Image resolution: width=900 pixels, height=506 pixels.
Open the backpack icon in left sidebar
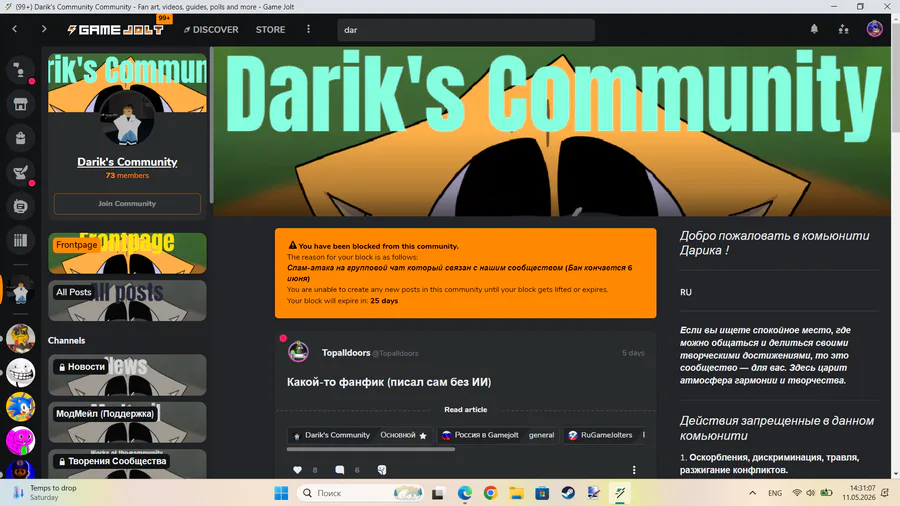click(x=21, y=138)
